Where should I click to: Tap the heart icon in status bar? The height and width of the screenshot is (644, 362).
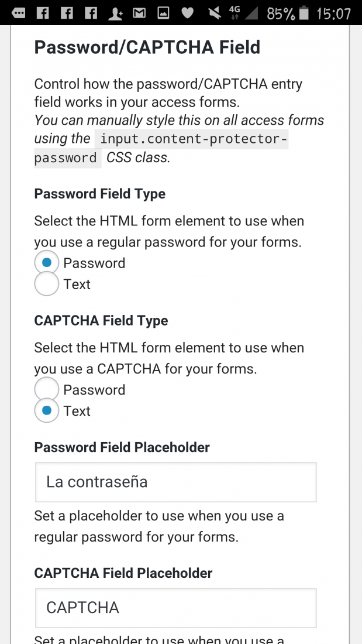[188, 13]
